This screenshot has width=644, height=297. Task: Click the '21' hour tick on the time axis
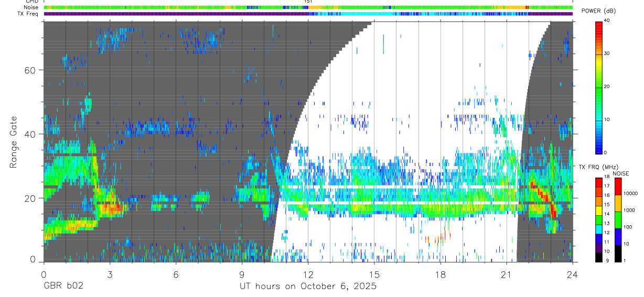506,274
